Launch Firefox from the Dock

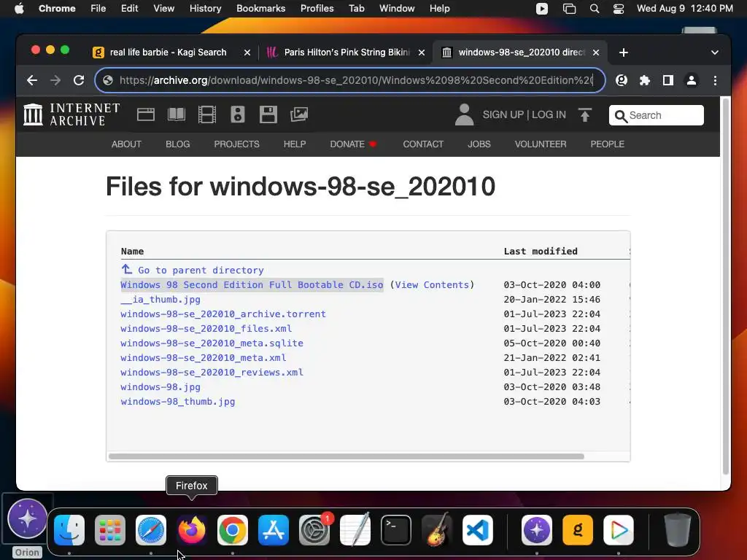pos(192,530)
